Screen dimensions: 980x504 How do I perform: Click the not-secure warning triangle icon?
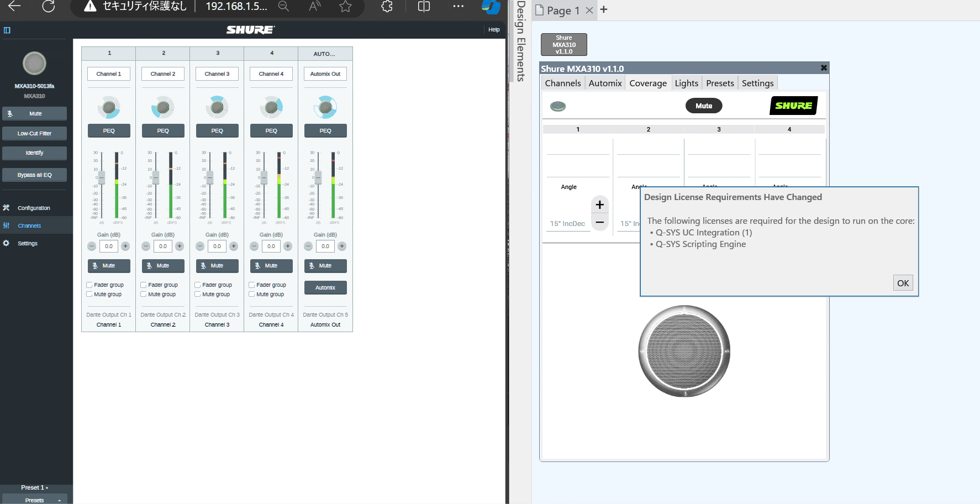pos(90,6)
